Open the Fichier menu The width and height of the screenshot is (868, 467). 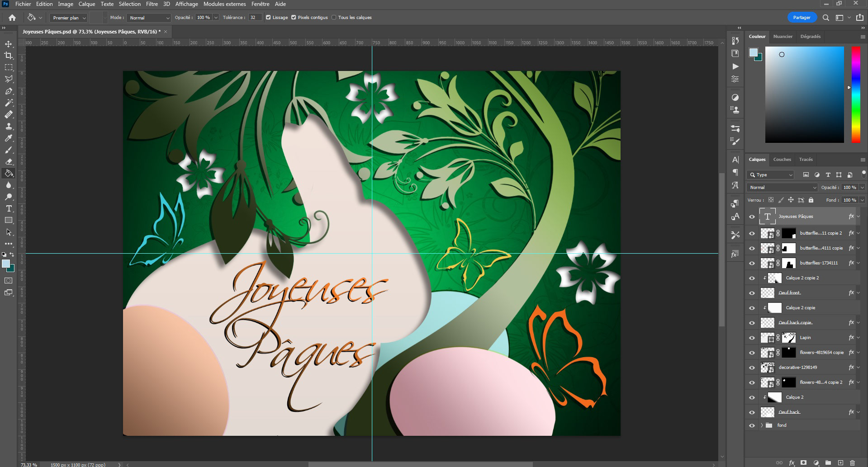(23, 4)
